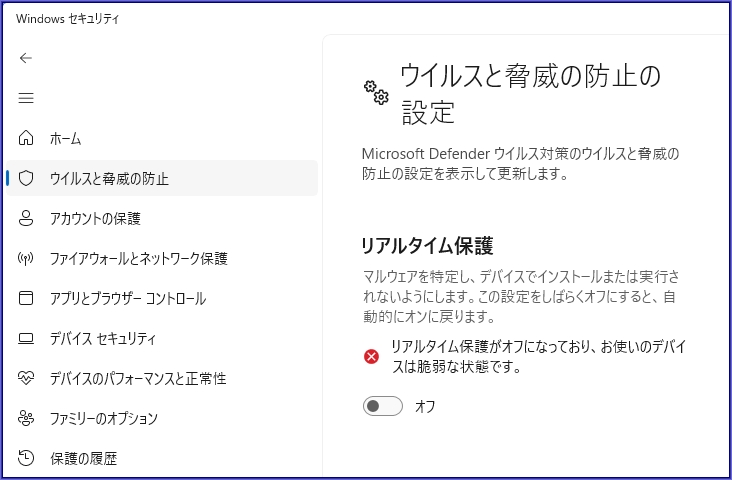Click the account protection person icon

click(27, 218)
